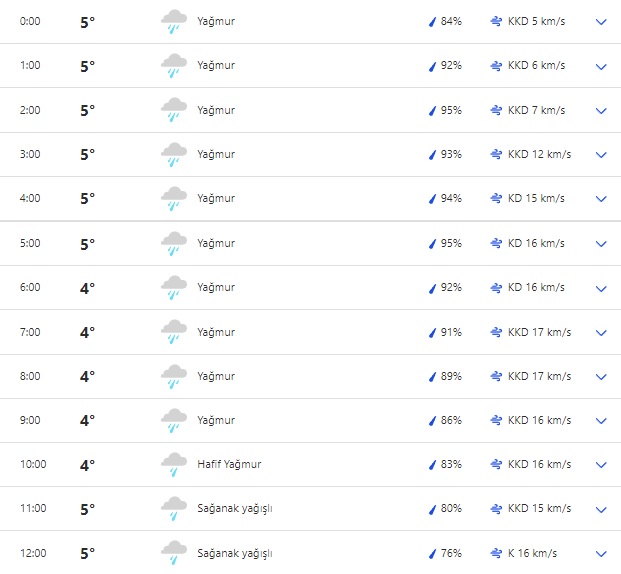Click the wind icon beside K 16 km/s
Screen dimensions: 621x574
[497, 553]
